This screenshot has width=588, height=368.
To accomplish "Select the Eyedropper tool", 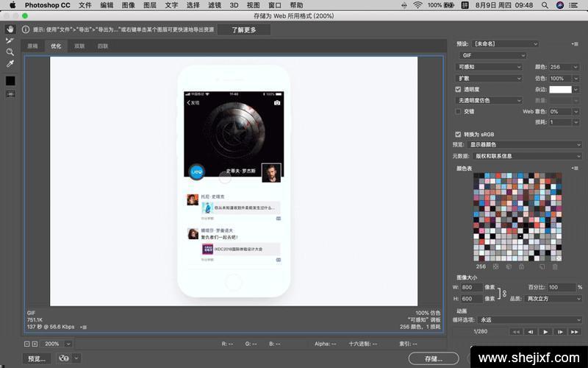I will [x=10, y=64].
